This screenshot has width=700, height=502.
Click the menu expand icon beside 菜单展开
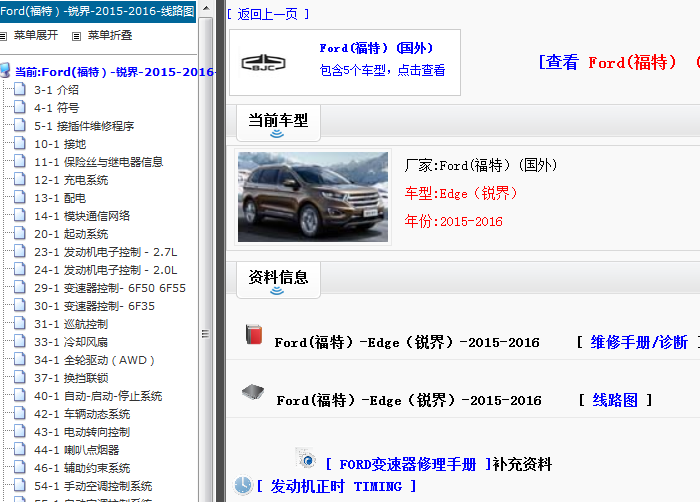coord(4,36)
